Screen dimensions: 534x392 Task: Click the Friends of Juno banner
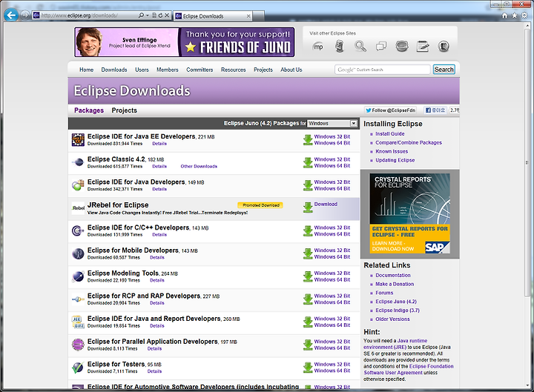185,42
